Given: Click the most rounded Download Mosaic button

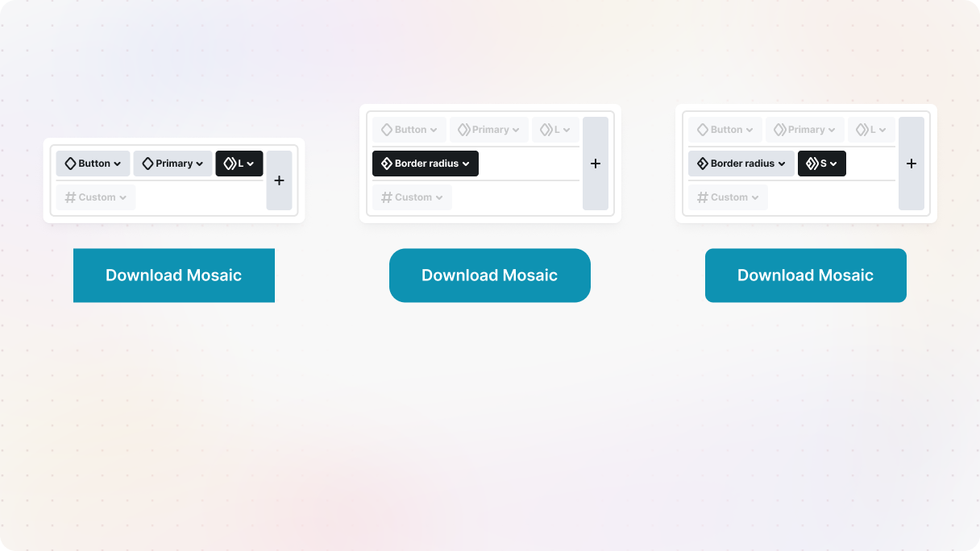Looking at the screenshot, I should tap(490, 275).
